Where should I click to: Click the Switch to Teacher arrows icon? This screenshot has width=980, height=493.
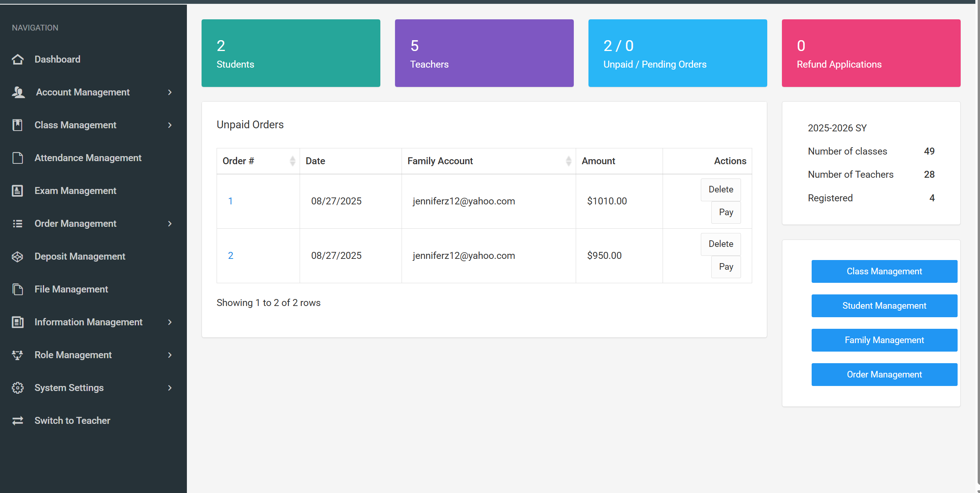18,421
